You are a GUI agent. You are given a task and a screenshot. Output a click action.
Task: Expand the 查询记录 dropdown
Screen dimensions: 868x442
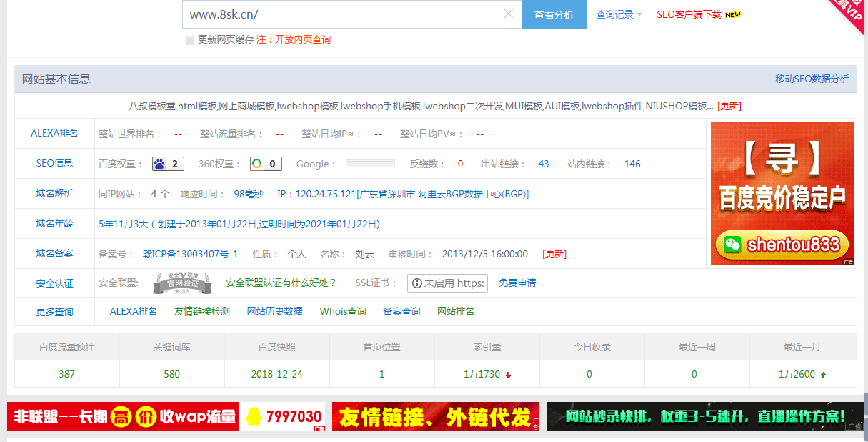pos(619,14)
